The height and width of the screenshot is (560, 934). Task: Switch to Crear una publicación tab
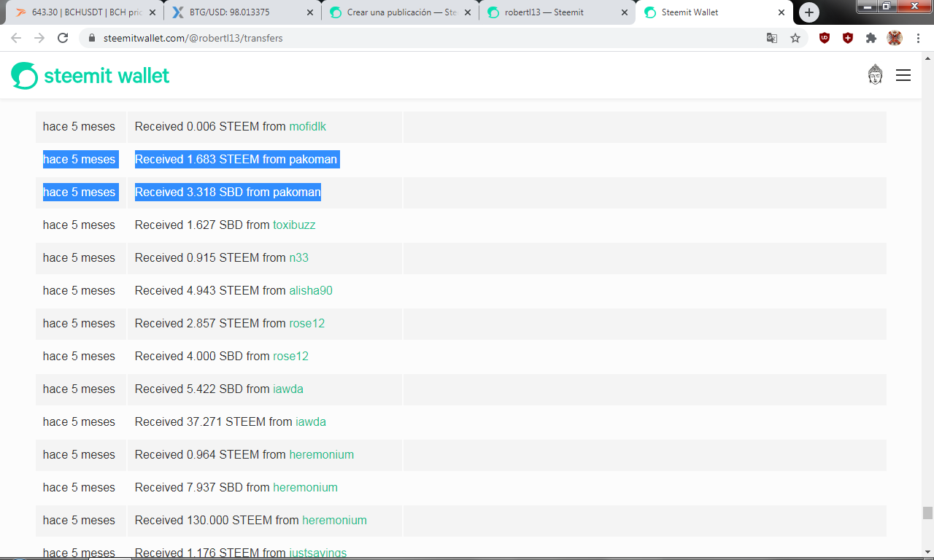tap(400, 12)
